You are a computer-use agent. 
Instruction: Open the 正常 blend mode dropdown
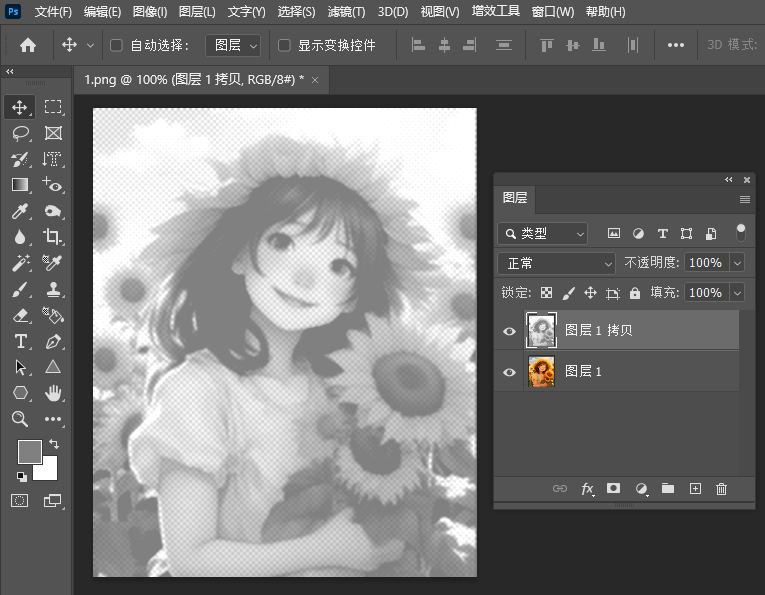click(x=557, y=263)
